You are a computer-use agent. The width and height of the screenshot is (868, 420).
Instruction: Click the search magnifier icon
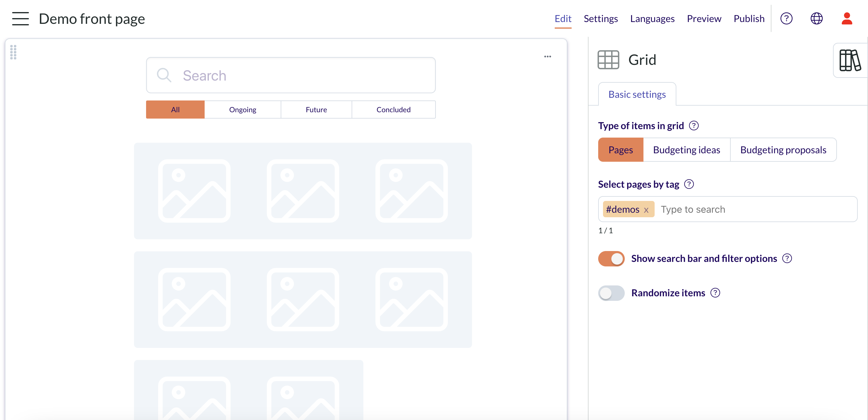click(164, 75)
